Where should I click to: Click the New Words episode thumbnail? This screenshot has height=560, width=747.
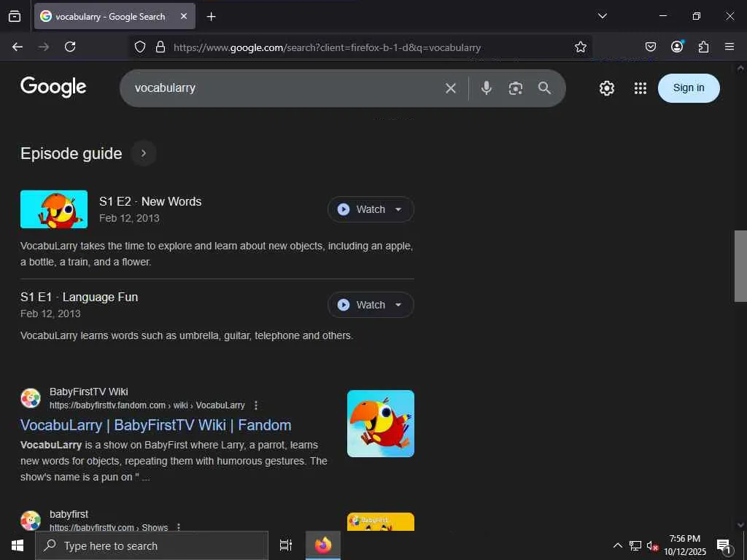tap(54, 209)
